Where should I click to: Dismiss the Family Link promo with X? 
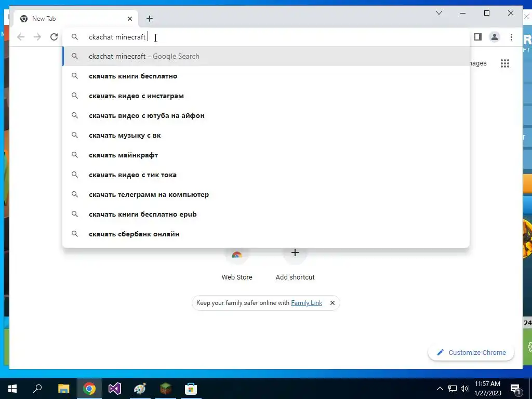(332, 303)
